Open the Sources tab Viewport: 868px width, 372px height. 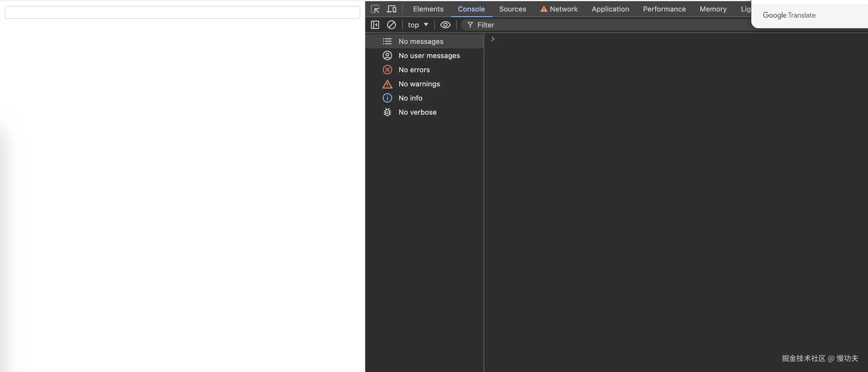(x=512, y=9)
